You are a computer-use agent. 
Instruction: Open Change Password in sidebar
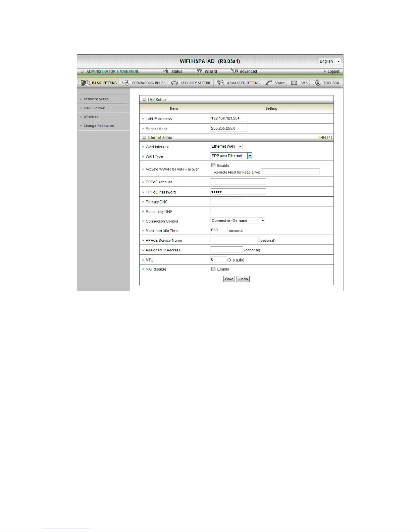99,126
